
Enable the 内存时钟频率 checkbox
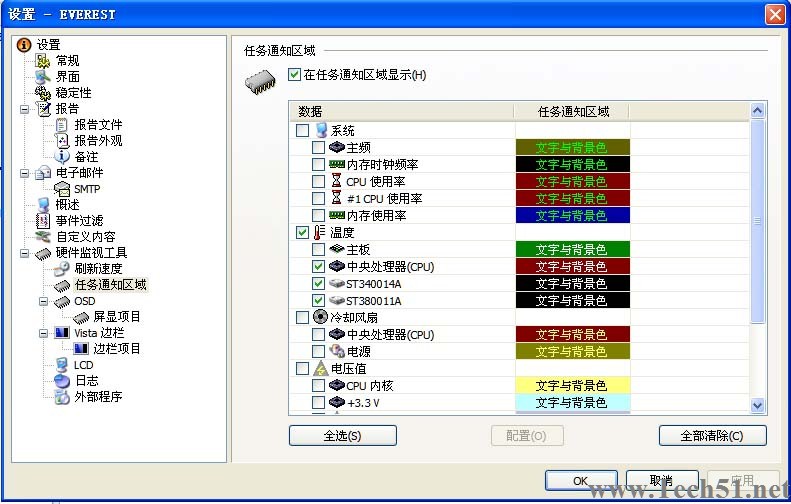pos(318,164)
